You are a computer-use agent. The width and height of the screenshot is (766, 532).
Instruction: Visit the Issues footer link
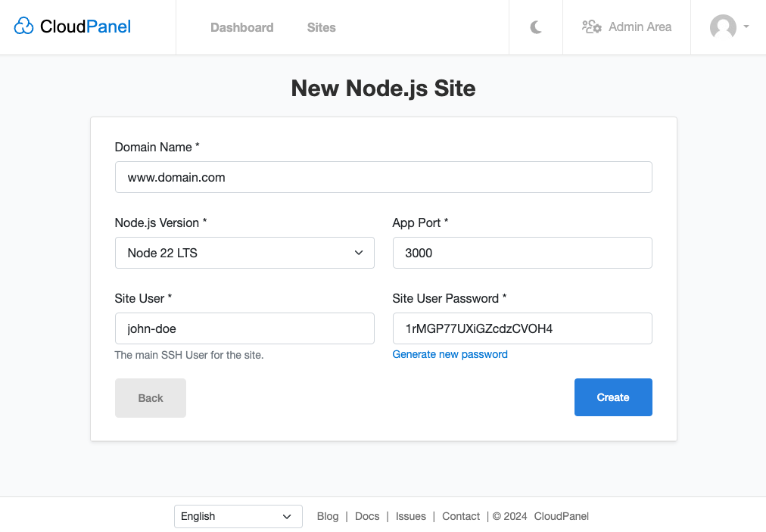[410, 516]
